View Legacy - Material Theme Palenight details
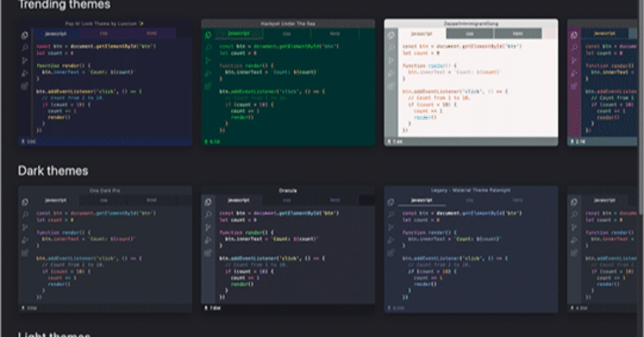The height and width of the screenshot is (337, 644). [470, 190]
